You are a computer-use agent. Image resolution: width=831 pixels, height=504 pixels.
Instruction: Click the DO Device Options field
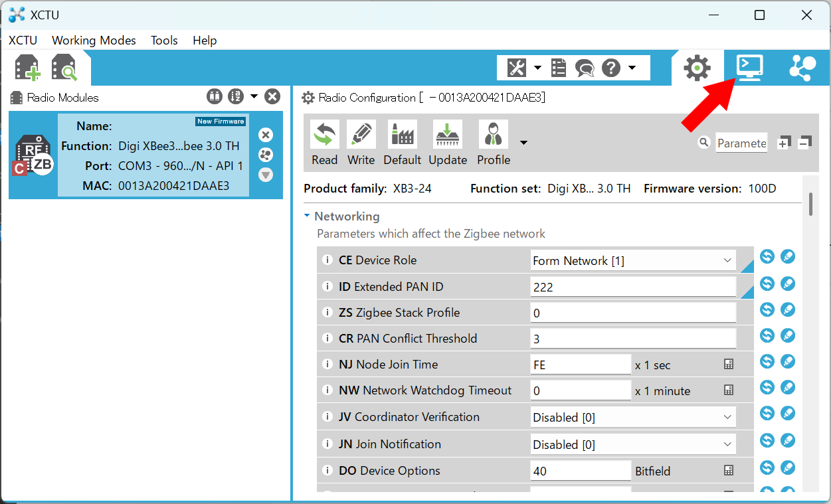581,471
